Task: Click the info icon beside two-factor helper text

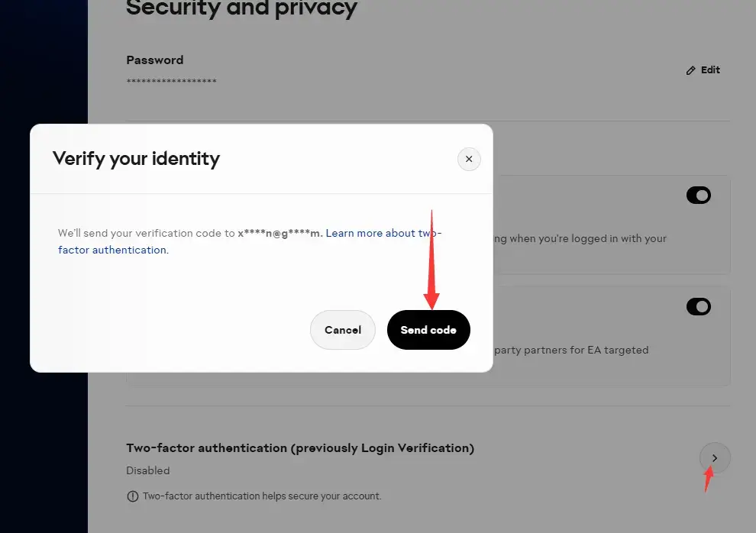Action: click(133, 496)
